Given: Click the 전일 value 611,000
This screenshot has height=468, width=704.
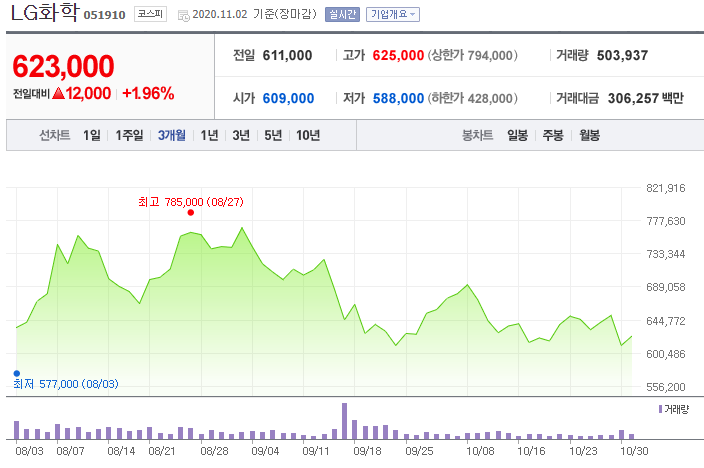Looking at the screenshot, I should (x=287, y=56).
